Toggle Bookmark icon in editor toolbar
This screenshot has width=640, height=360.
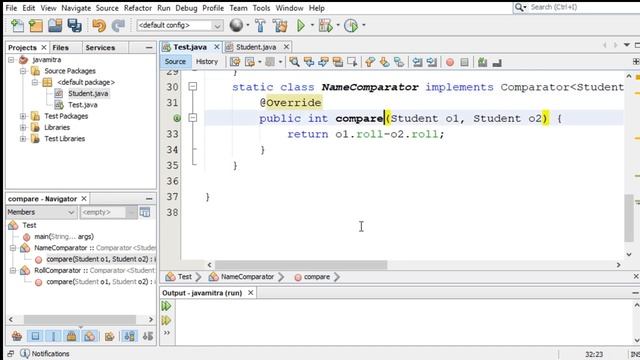399,62
